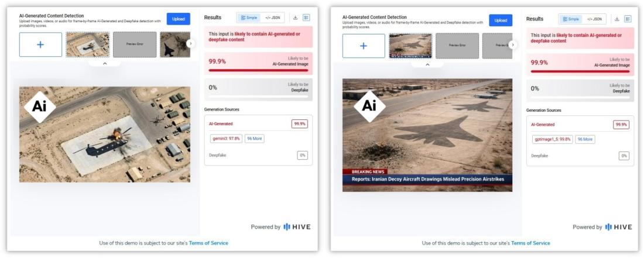Click the download results icon in right panel
644x258 pixels.
coord(616,19)
